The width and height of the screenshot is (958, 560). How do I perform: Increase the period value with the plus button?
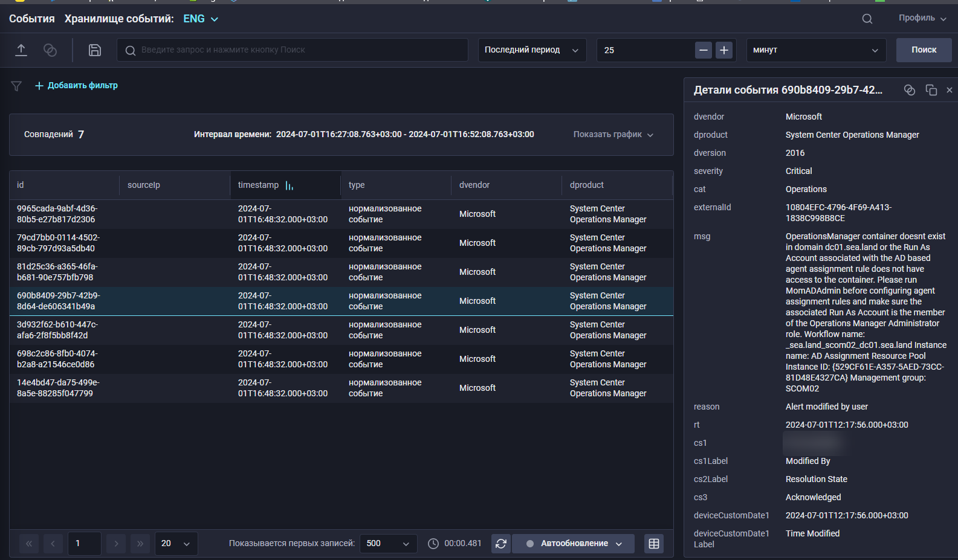tap(724, 50)
